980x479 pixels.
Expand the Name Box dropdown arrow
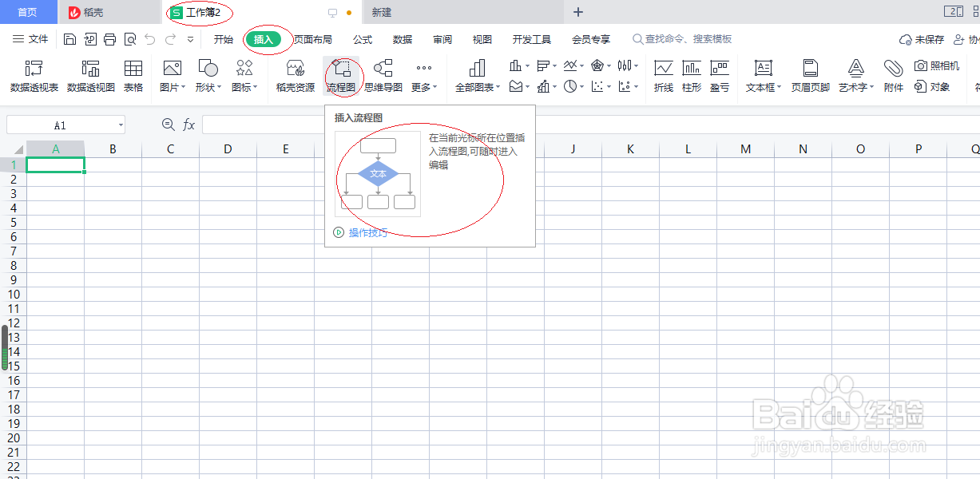tap(120, 125)
